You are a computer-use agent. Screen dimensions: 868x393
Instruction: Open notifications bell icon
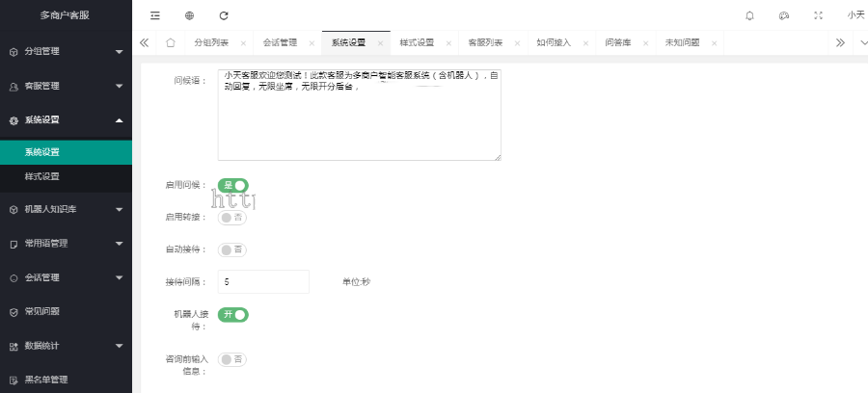(749, 15)
